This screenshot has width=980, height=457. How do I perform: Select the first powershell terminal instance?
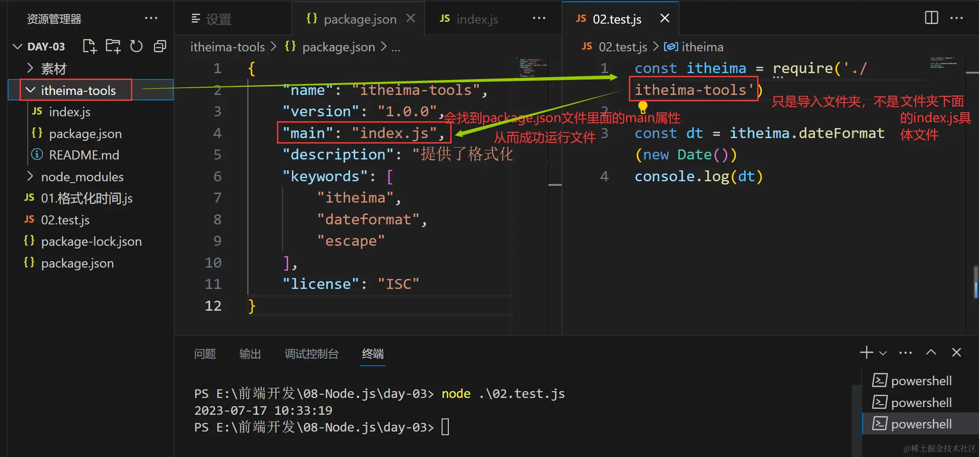[920, 381]
